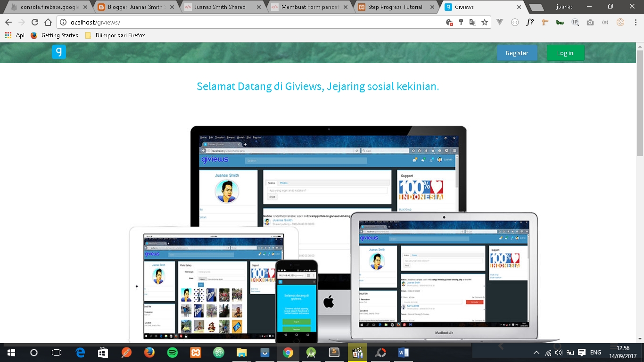Image resolution: width=644 pixels, height=362 pixels.
Task: Open the Vue devtools extension icon
Action: (500, 22)
